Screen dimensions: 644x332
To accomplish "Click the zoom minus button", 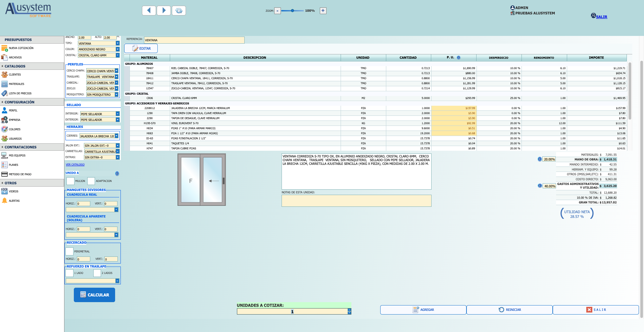I will [x=278, y=11].
